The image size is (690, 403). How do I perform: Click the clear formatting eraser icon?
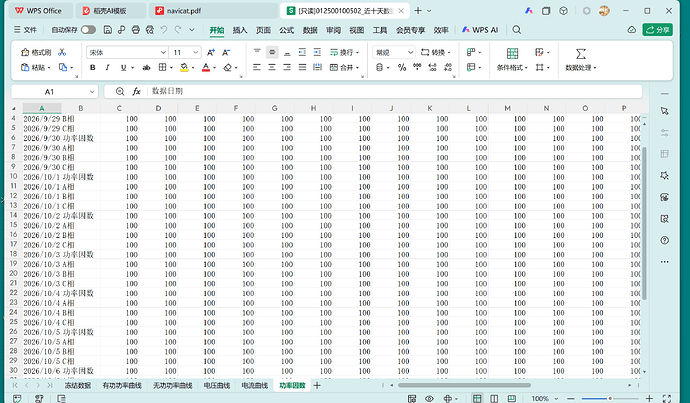click(228, 67)
